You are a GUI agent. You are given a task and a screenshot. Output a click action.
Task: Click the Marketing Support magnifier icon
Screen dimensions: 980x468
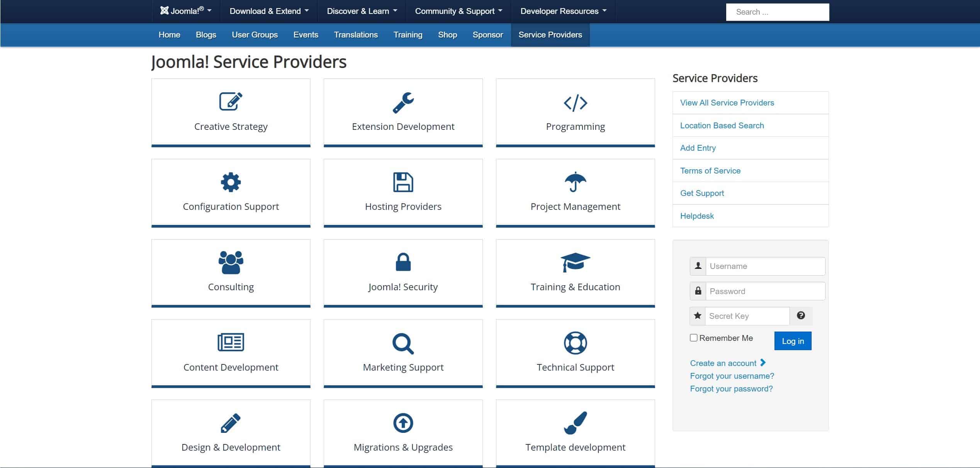[403, 343]
